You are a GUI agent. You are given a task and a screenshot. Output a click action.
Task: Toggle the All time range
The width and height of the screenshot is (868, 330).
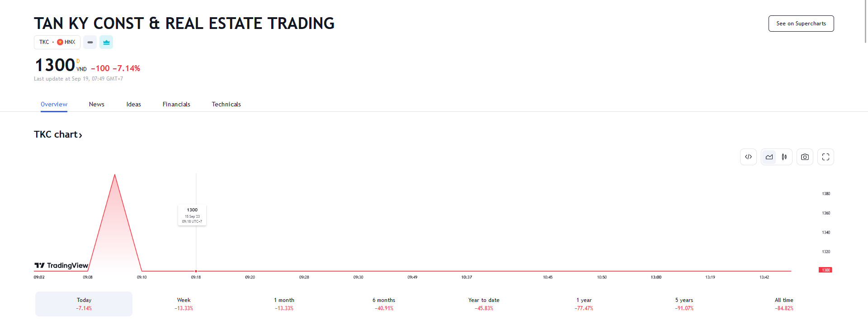(x=784, y=304)
